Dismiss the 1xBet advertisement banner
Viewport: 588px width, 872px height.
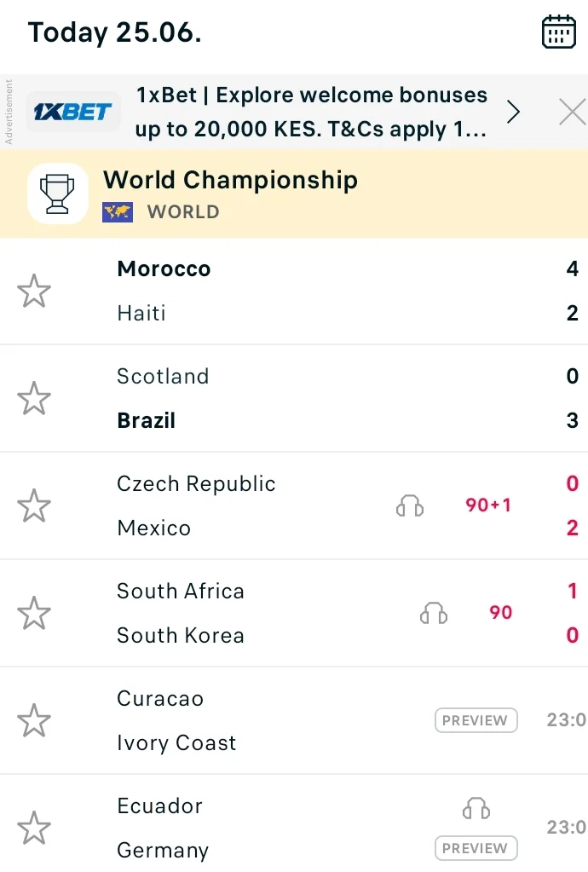coord(572,112)
